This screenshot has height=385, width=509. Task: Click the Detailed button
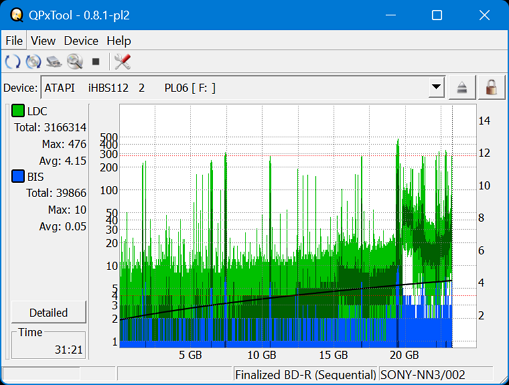point(49,313)
